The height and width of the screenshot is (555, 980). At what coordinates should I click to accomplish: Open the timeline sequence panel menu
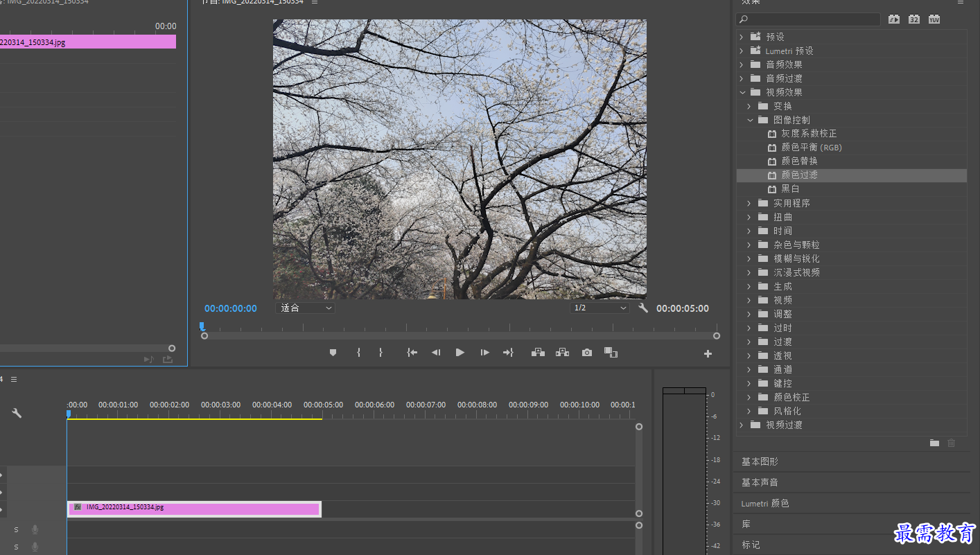click(x=14, y=379)
